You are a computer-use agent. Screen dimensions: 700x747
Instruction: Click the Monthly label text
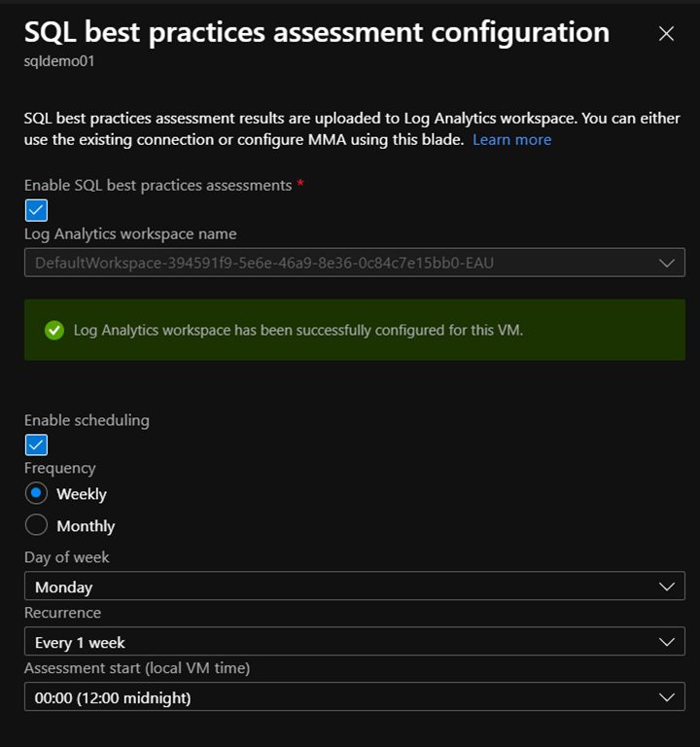pos(86,526)
